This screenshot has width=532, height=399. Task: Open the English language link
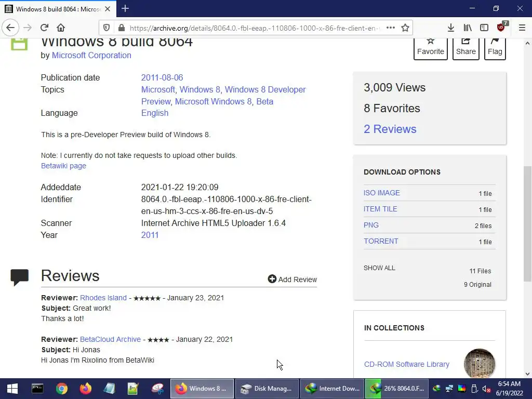(x=155, y=113)
